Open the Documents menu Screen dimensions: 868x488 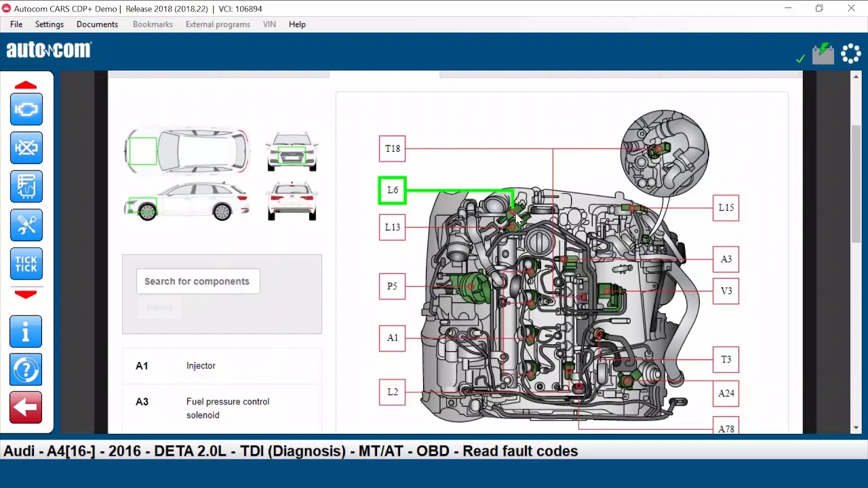click(97, 24)
